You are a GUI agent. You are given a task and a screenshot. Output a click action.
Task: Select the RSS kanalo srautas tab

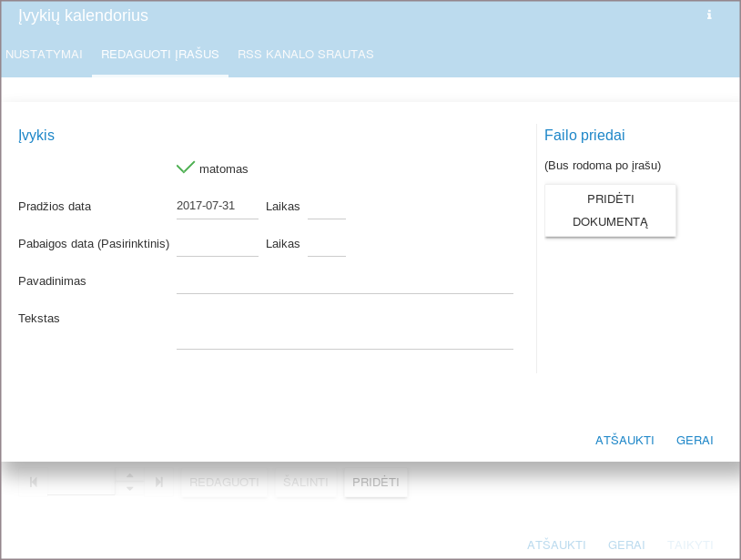(306, 55)
